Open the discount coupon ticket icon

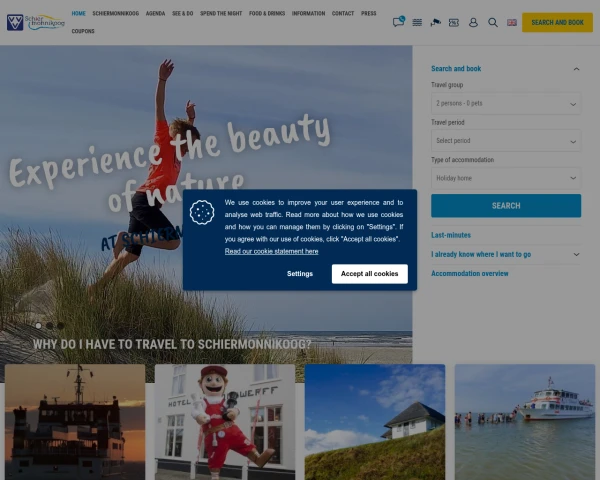[454, 22]
